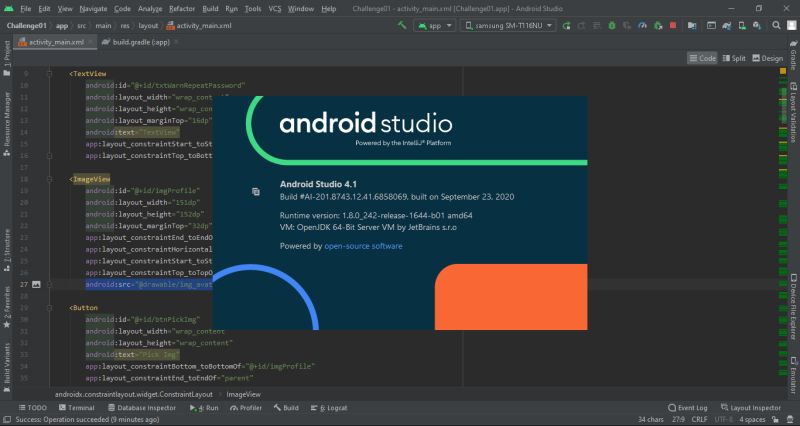
Task: Open the Help menu
Action: [x=329, y=9]
